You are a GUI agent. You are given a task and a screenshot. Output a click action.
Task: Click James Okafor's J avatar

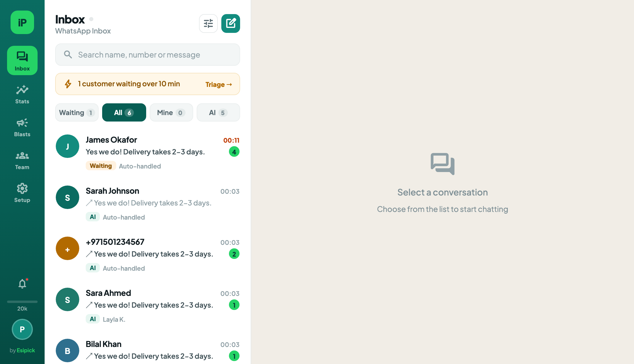coord(68,146)
